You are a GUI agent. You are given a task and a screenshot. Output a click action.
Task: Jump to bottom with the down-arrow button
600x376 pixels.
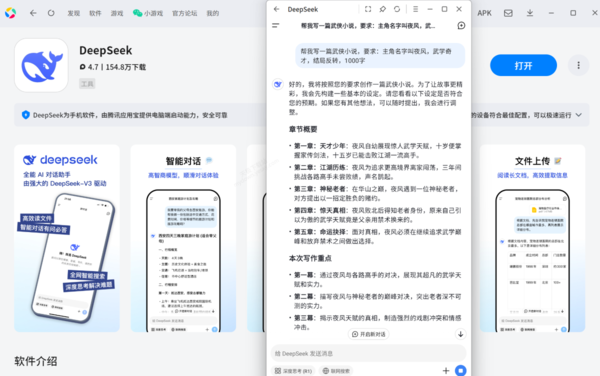(x=460, y=334)
